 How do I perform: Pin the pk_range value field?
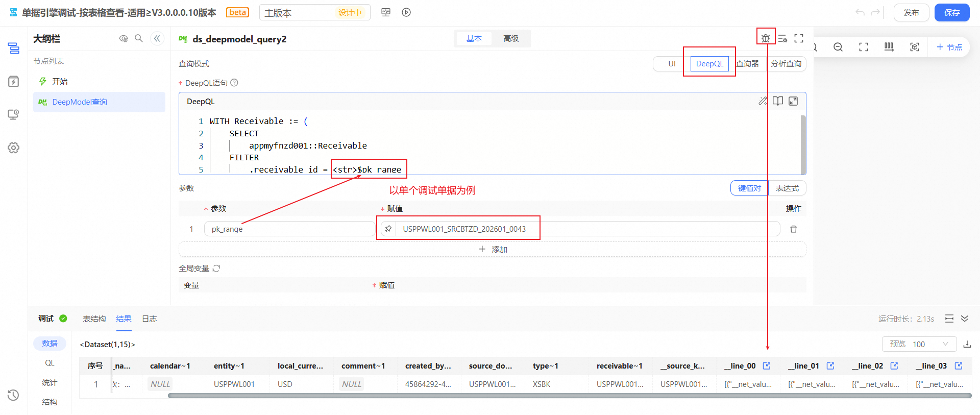(x=388, y=229)
